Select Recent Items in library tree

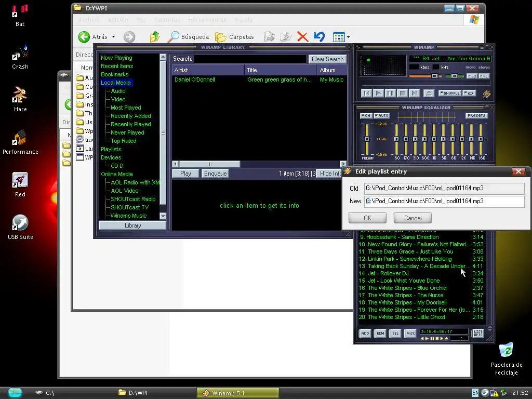117,66
